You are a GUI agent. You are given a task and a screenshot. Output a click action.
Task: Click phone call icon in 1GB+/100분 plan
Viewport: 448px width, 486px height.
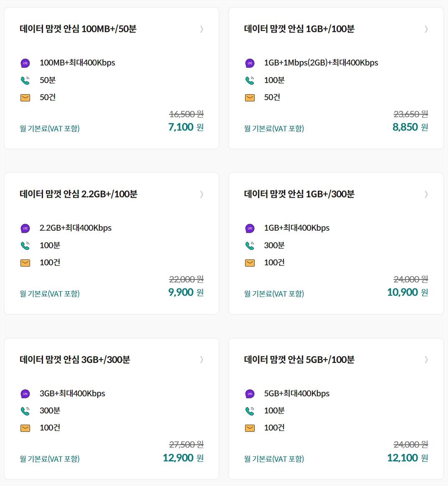click(x=250, y=81)
